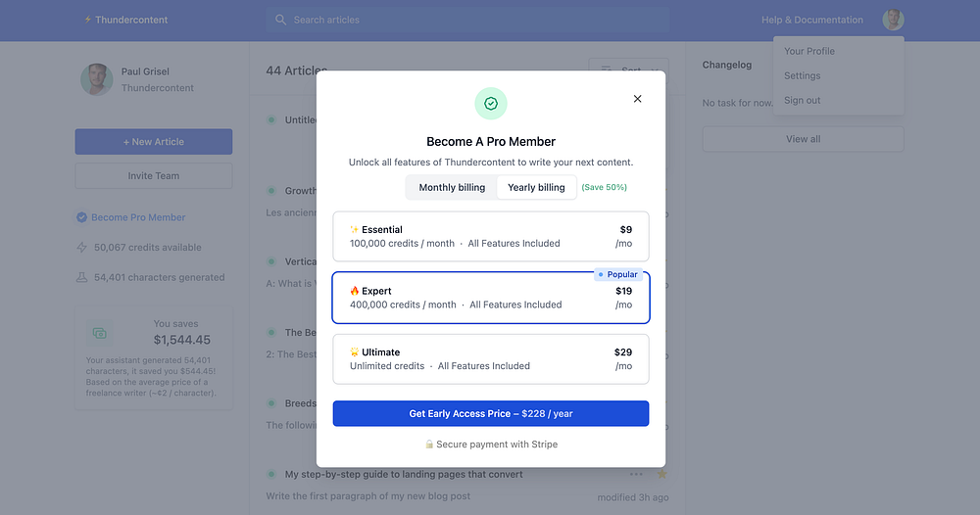The height and width of the screenshot is (515, 980).
Task: Click the Become Pro Member link in the sidebar
Action: coord(138,217)
